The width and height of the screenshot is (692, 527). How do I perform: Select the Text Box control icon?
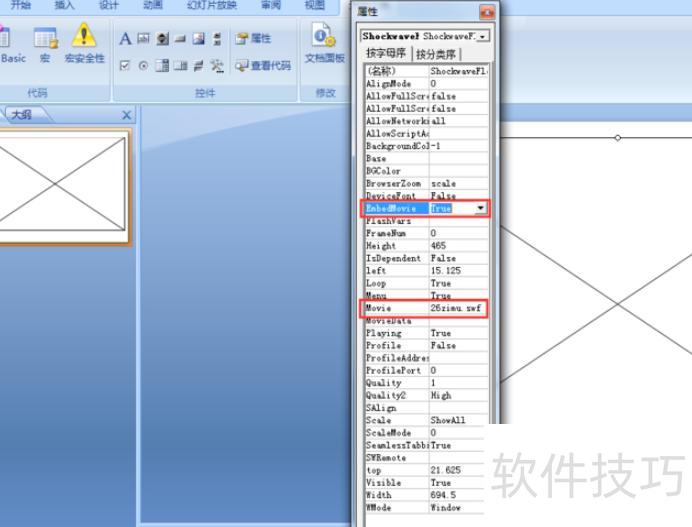(x=143, y=39)
